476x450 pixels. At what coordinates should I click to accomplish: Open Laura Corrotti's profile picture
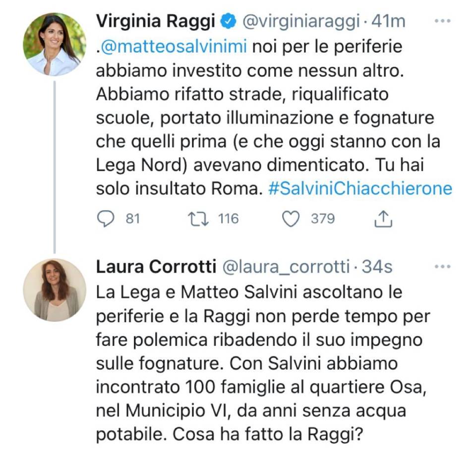[x=55, y=289]
